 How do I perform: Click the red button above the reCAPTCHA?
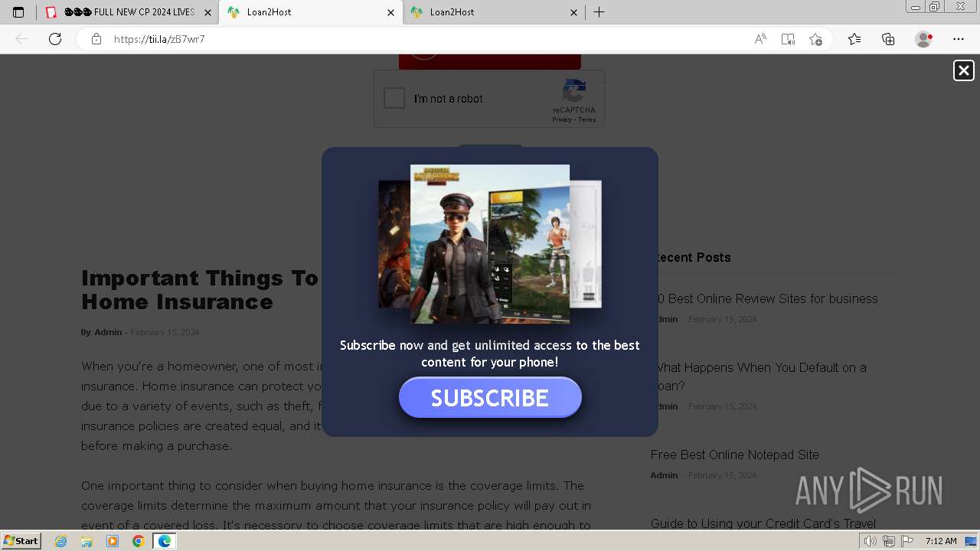(490, 61)
